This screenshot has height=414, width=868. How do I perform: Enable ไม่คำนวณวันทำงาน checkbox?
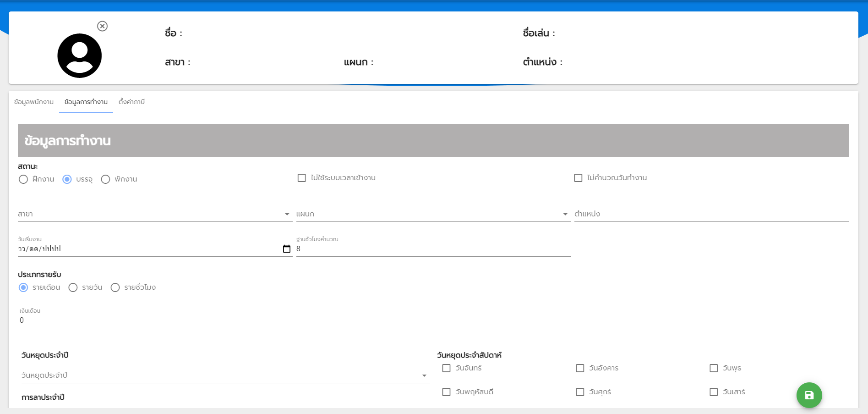579,178
